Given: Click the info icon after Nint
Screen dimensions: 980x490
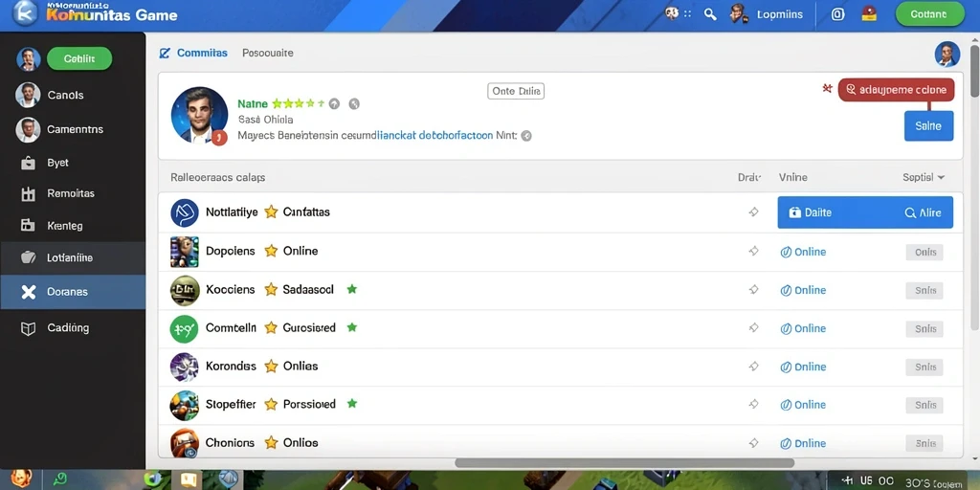Looking at the screenshot, I should 526,136.
